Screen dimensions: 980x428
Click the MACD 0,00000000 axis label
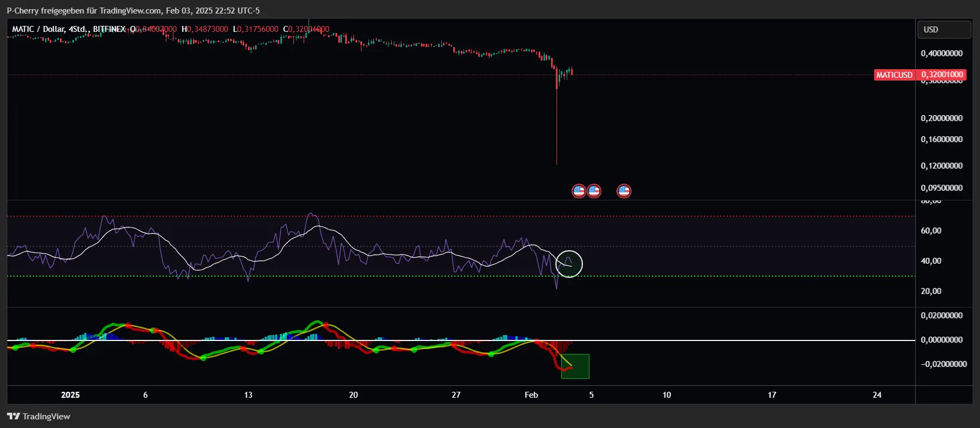coord(942,340)
